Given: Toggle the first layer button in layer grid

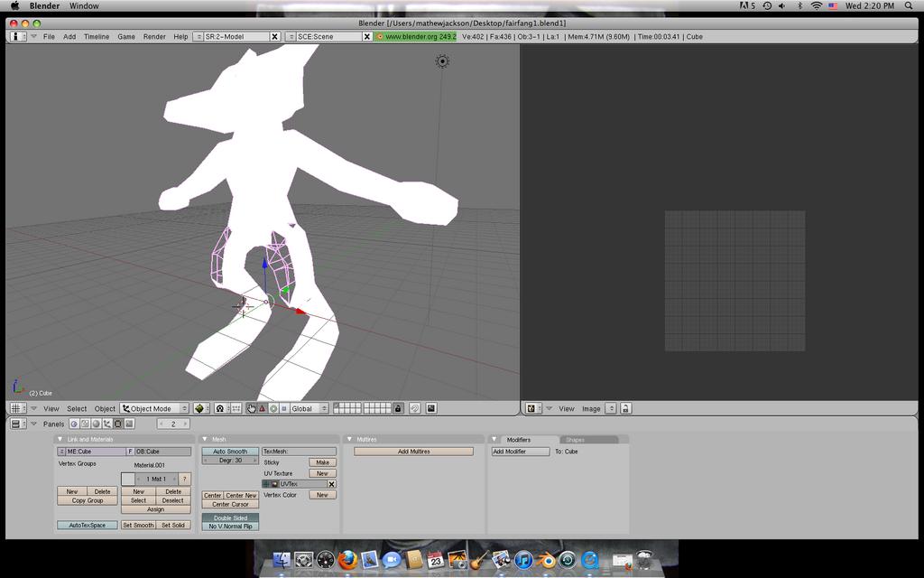Looking at the screenshot, I should [337, 406].
